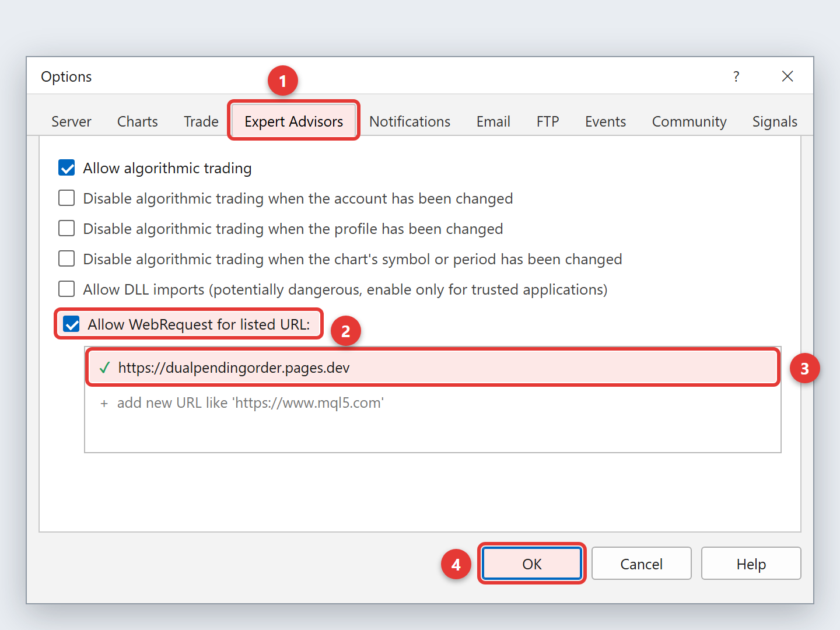Toggle Allow algorithmic trading checkbox
This screenshot has width=840, height=630.
pyautogui.click(x=66, y=168)
